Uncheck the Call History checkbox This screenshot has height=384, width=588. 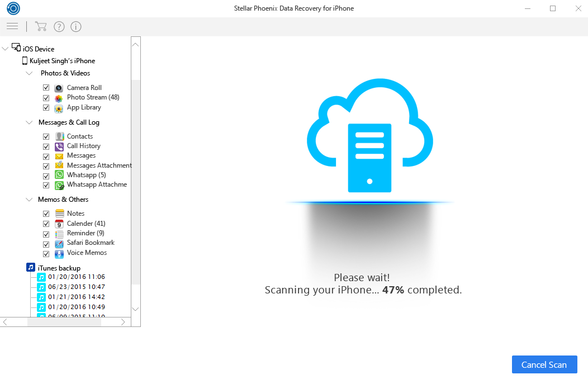tap(46, 146)
